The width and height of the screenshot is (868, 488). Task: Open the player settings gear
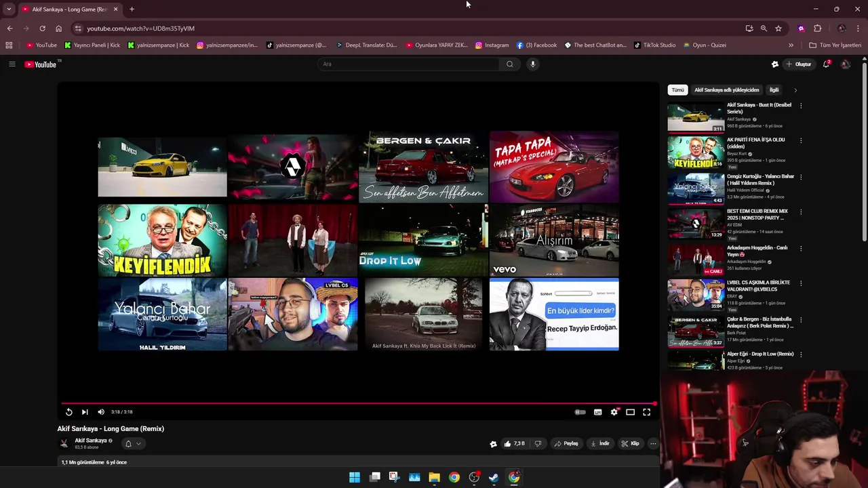point(614,412)
